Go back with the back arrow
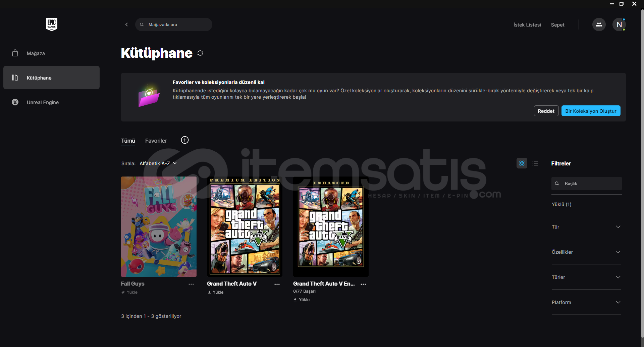This screenshot has width=644, height=347. click(126, 24)
